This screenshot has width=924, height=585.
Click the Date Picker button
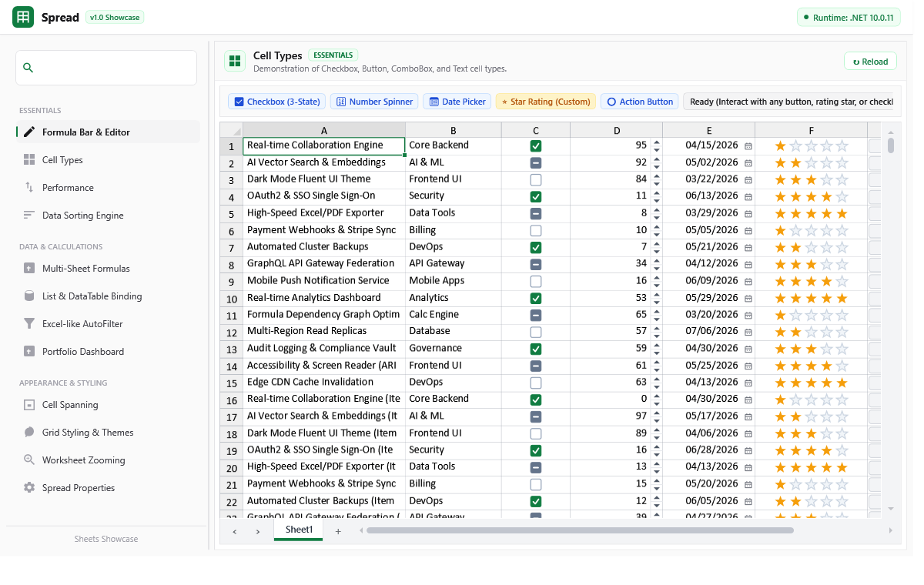457,102
